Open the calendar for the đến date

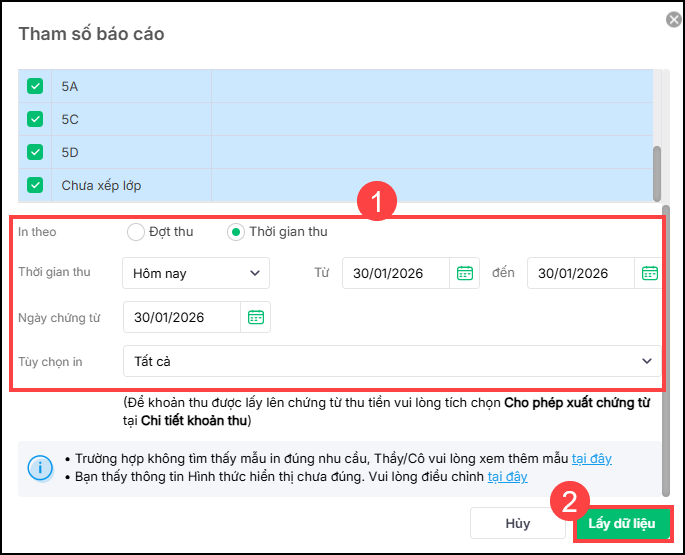[x=649, y=273]
